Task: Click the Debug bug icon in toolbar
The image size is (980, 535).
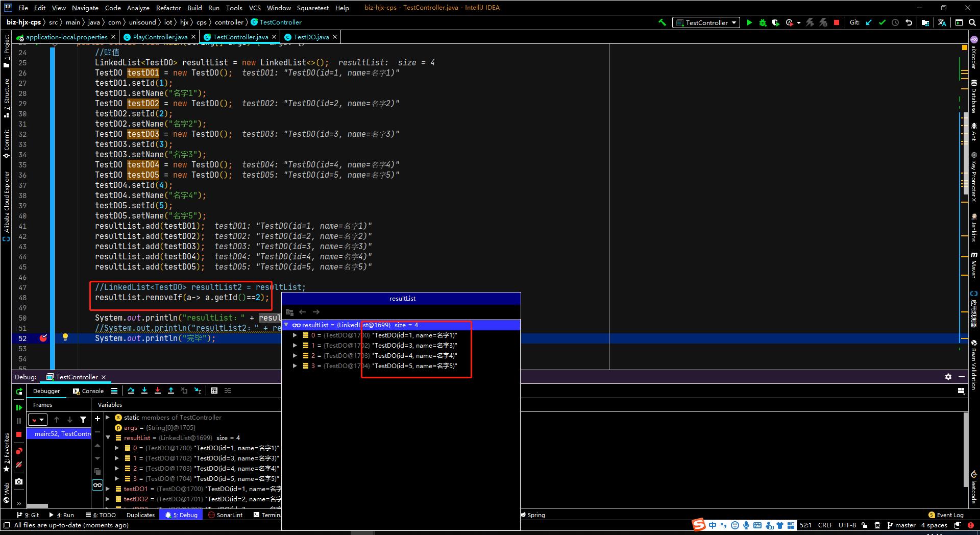Action: click(x=763, y=22)
